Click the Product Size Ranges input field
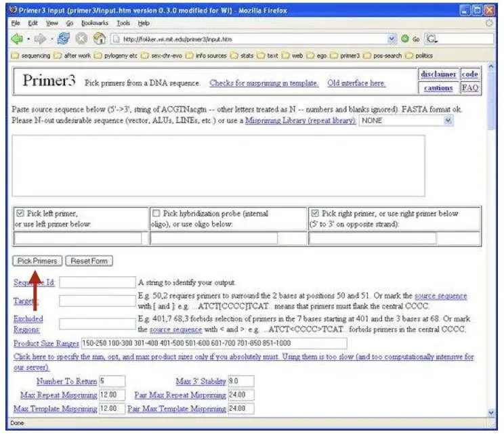 point(214,343)
